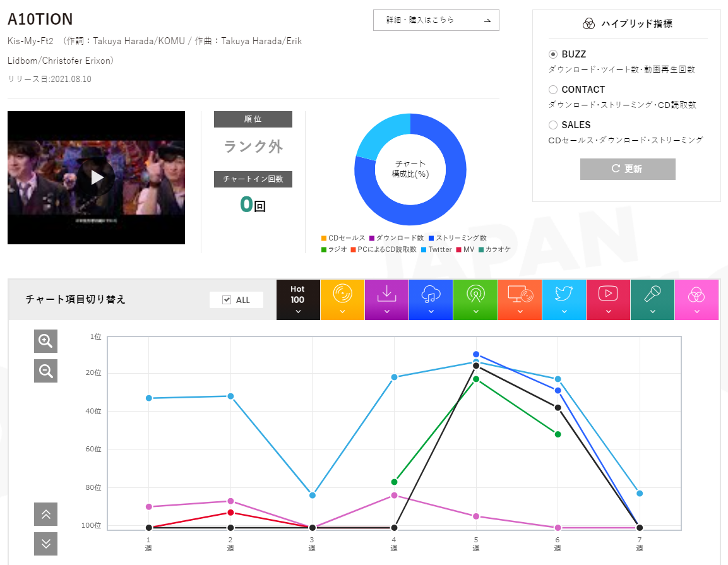Screen dimensions: 728x565
Task: Click streaming data point at week 5
Action: pyautogui.click(x=476, y=354)
